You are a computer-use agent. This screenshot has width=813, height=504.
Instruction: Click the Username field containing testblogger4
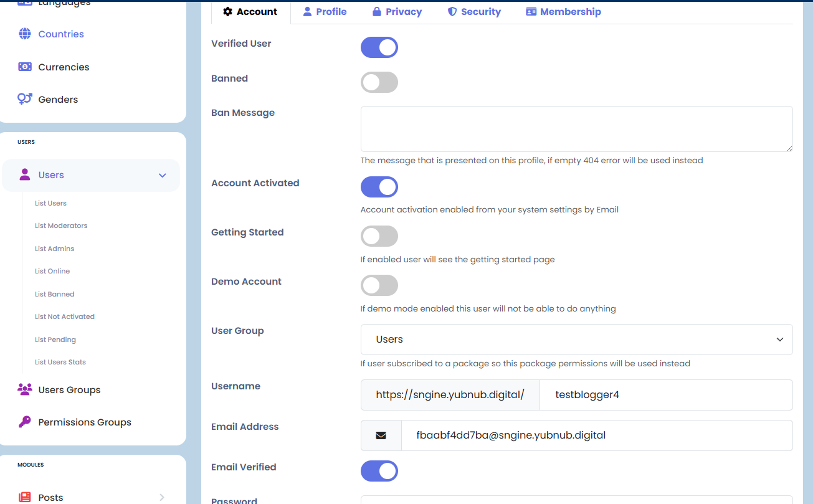click(x=666, y=395)
